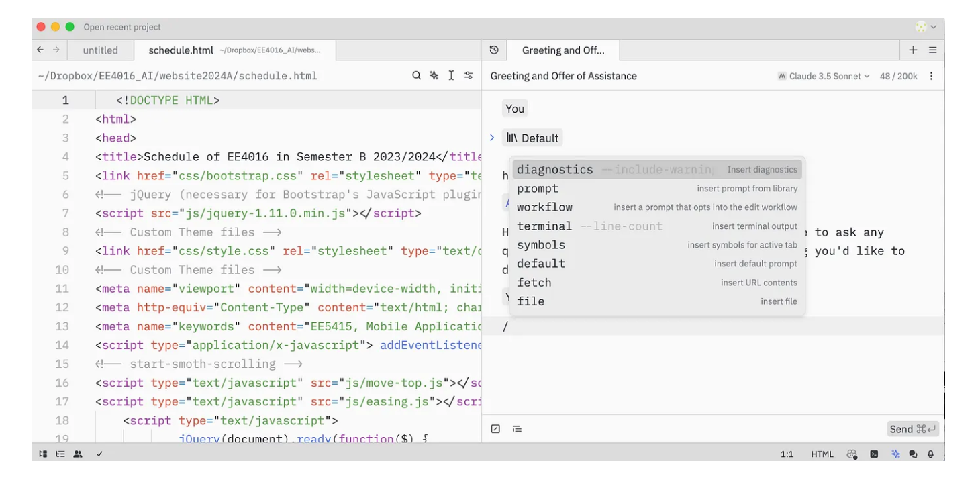Select the Greeting and Off... assistant tab
The width and height of the screenshot is (980, 486).
coord(562,50)
